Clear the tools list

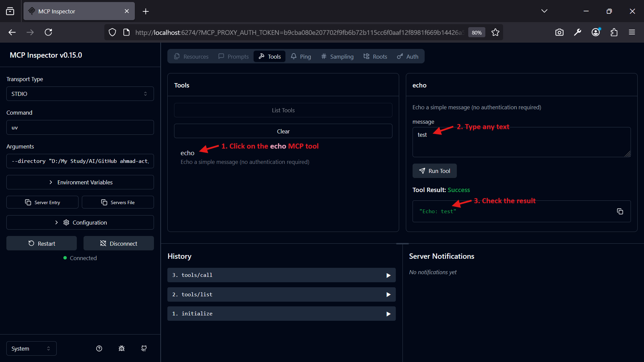(283, 131)
